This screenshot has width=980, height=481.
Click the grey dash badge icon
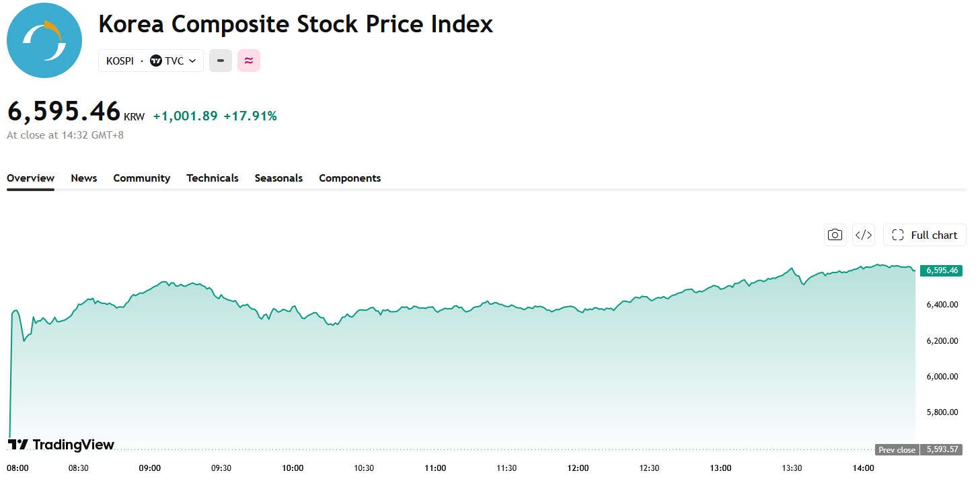[221, 61]
